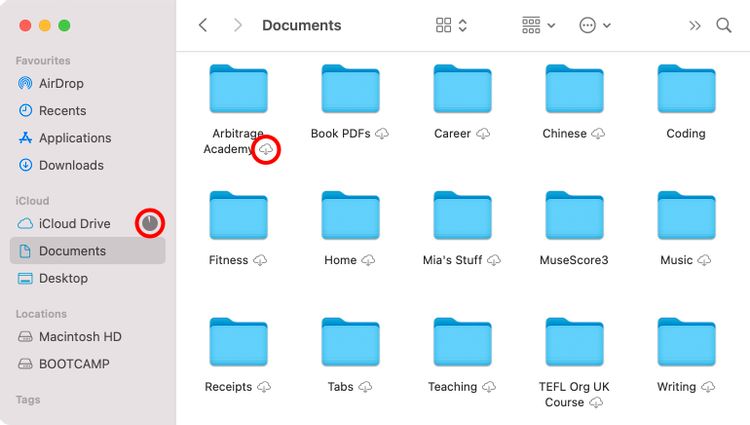Select the Receipts folder

[238, 342]
